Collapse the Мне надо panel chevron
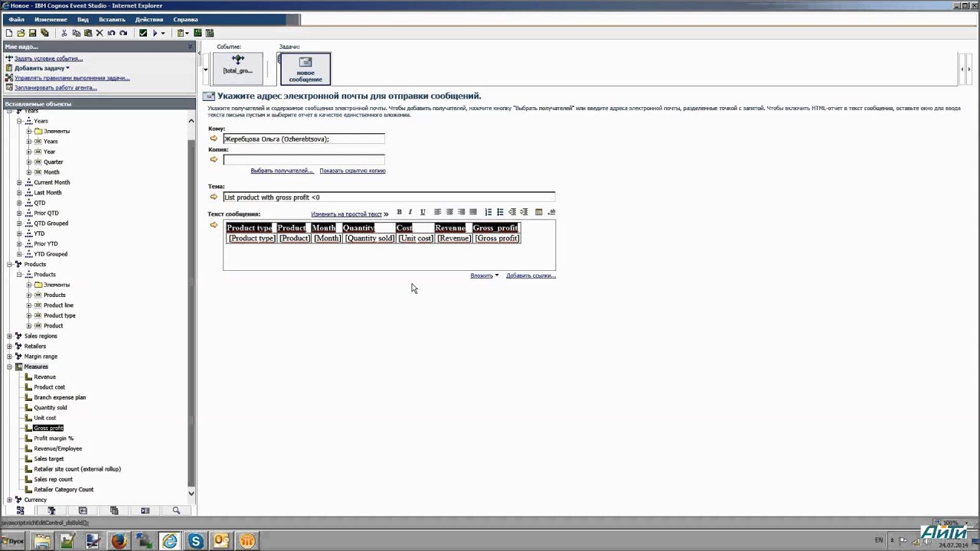The height and width of the screenshot is (551, 980). coord(191,47)
